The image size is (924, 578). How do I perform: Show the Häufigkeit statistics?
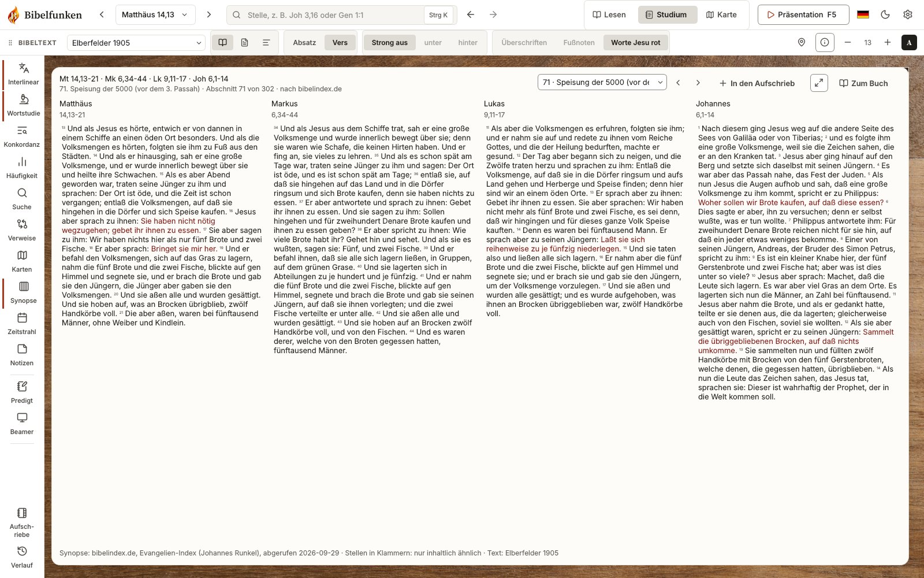coord(22,168)
